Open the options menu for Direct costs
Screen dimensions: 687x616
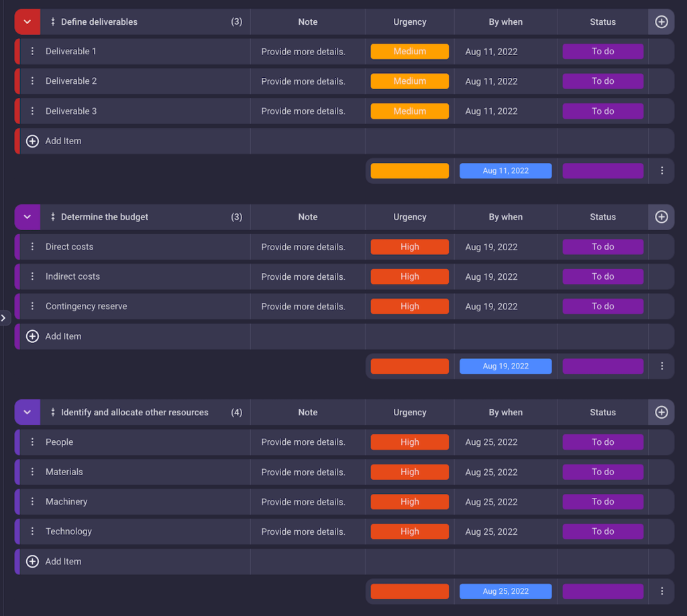point(32,246)
